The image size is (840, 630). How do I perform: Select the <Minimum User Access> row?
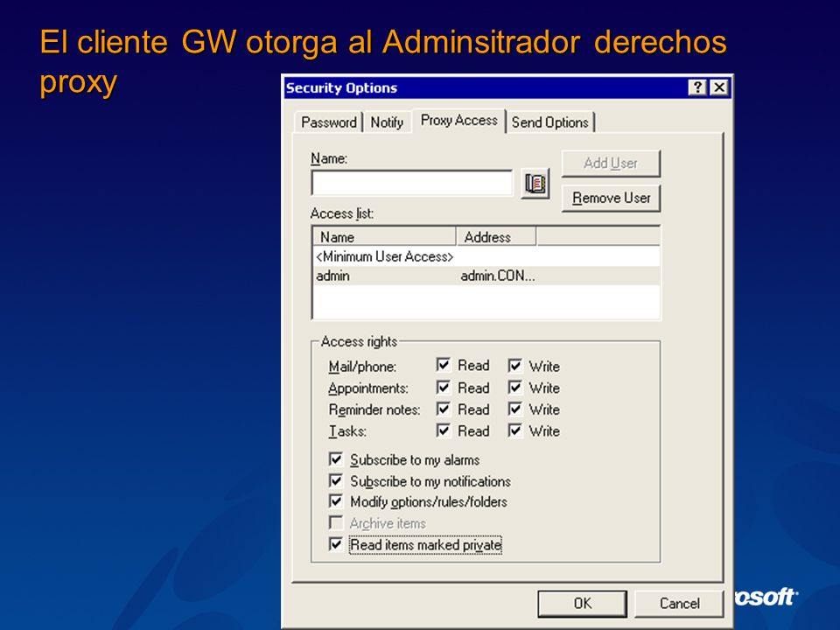[x=486, y=256]
